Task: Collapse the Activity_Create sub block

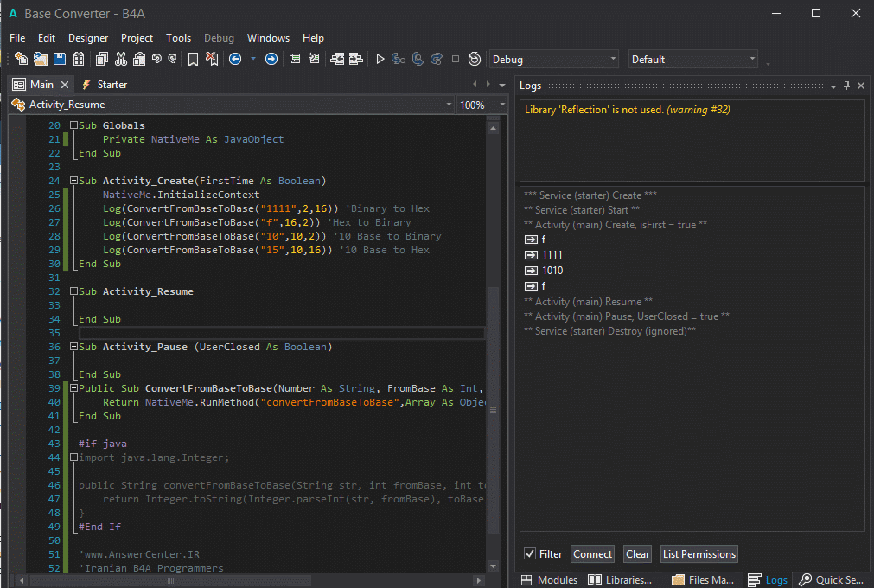Action: 73,181
